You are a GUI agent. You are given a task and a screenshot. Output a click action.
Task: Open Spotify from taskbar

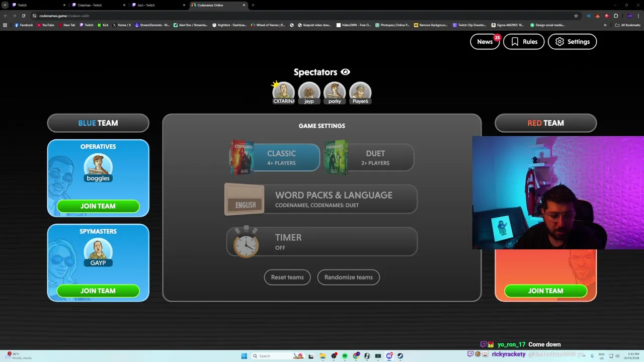(345, 356)
